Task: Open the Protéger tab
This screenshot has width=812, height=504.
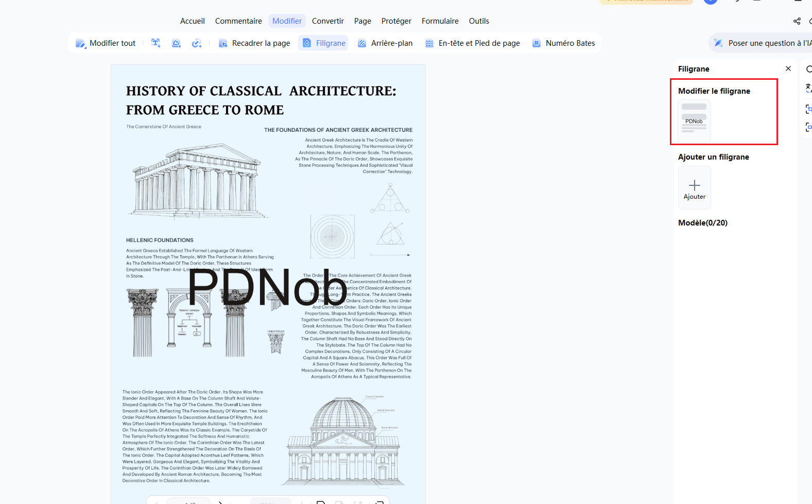Action: tap(396, 21)
